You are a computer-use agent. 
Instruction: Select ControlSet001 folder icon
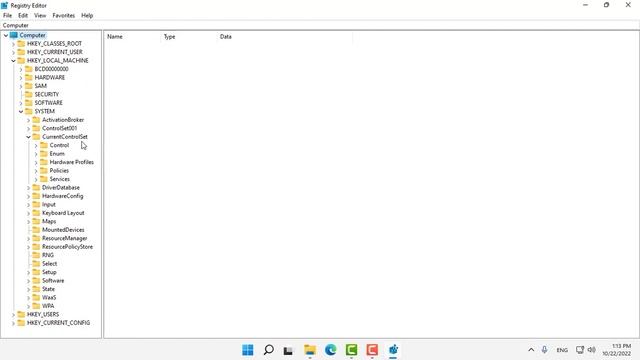pos(36,128)
